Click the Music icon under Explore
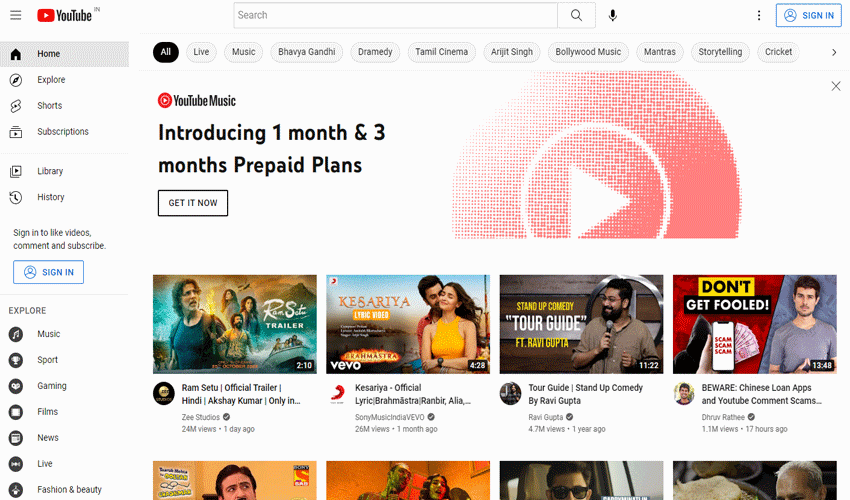 coord(16,334)
